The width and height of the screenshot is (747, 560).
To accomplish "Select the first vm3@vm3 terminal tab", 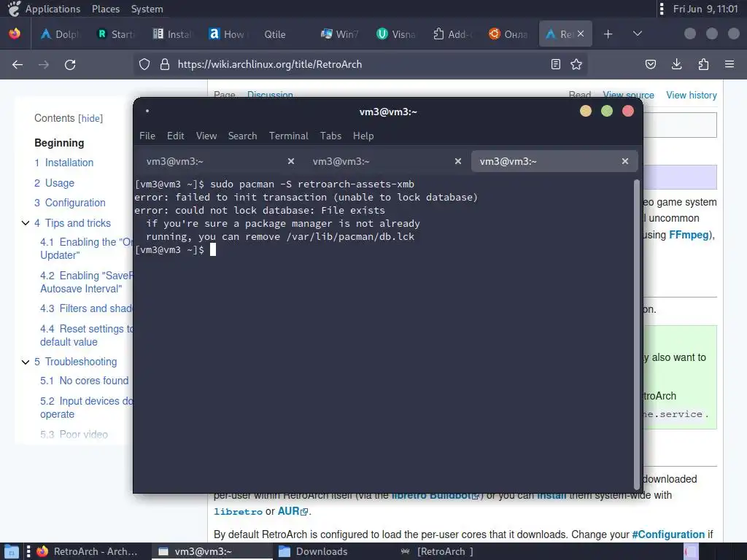I will pos(220,161).
